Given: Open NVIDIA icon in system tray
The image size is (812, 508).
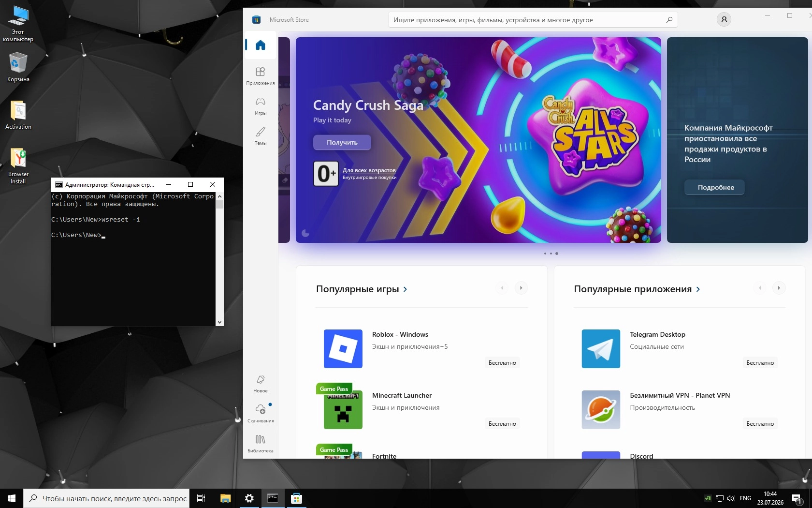Looking at the screenshot, I should (x=708, y=498).
